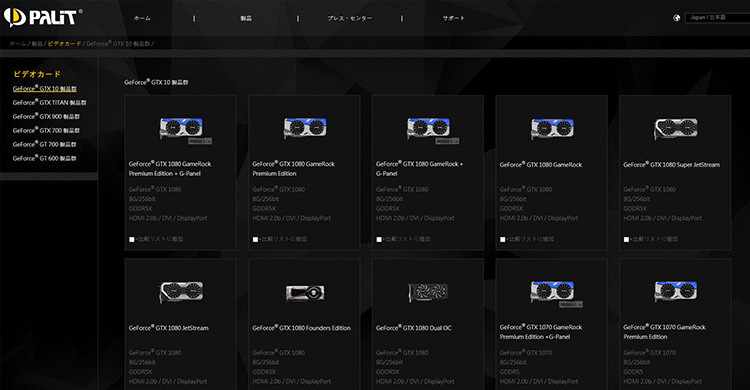The image size is (750, 390).
Task: Click the GTX 1080 Dual OC card image
Action: pos(428,292)
